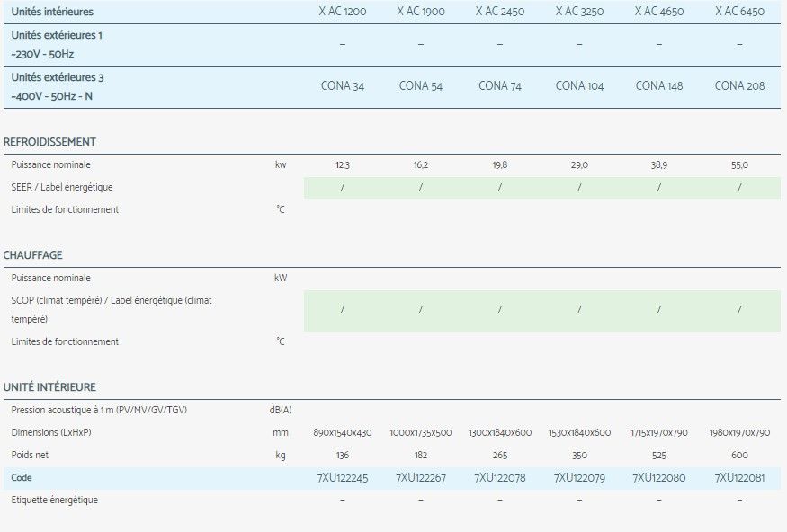The height and width of the screenshot is (532, 787).
Task: Click product code 7XU122081
Action: (739, 478)
